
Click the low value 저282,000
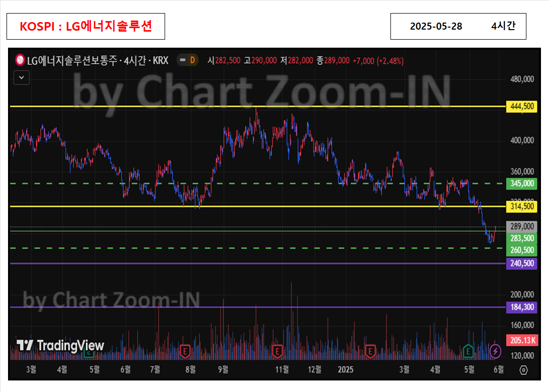point(297,61)
